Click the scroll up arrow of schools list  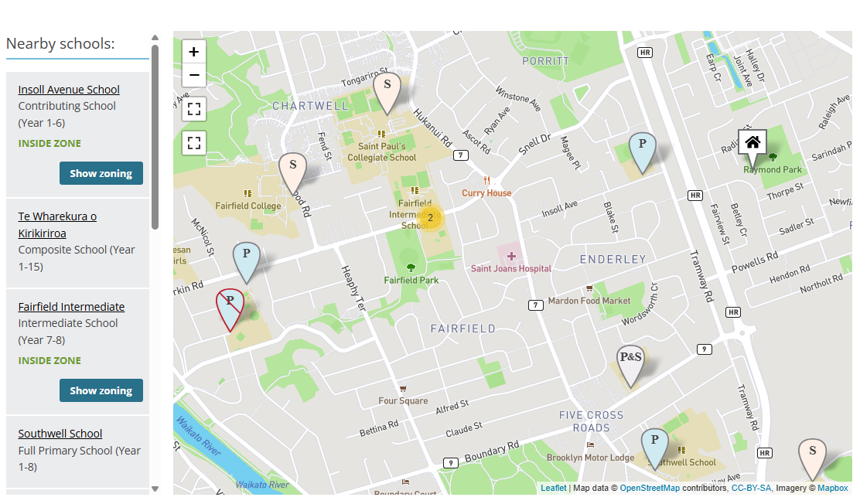(155, 38)
